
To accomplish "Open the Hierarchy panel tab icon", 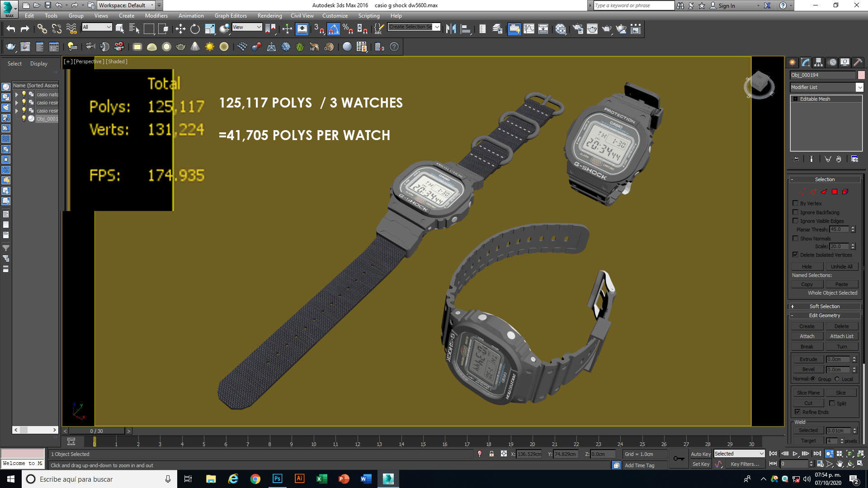I will coord(819,62).
